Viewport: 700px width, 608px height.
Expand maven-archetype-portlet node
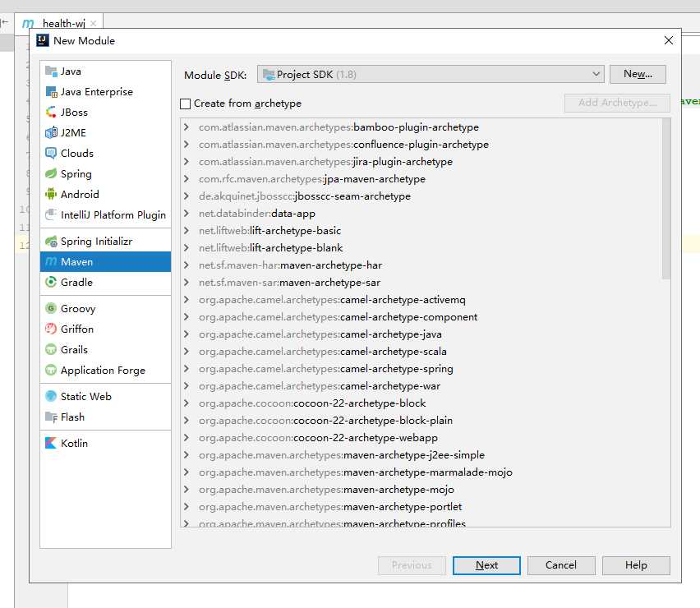click(x=187, y=507)
